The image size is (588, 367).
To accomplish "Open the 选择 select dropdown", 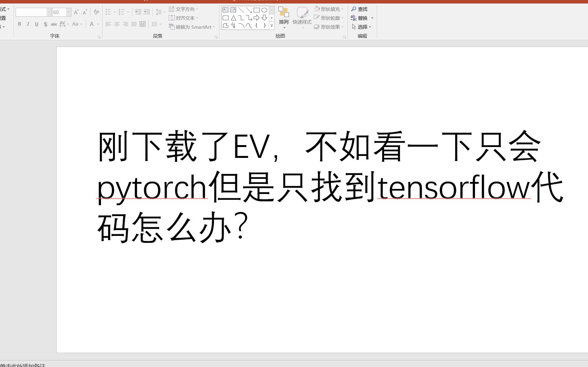I will coord(362,27).
